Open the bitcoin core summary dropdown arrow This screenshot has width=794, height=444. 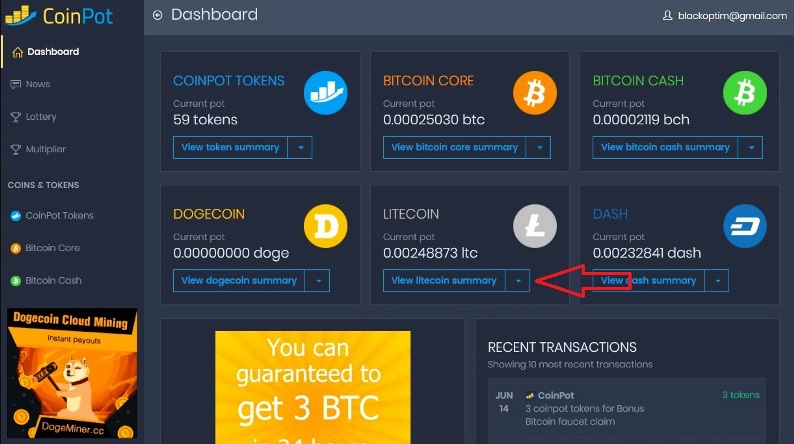tap(539, 147)
